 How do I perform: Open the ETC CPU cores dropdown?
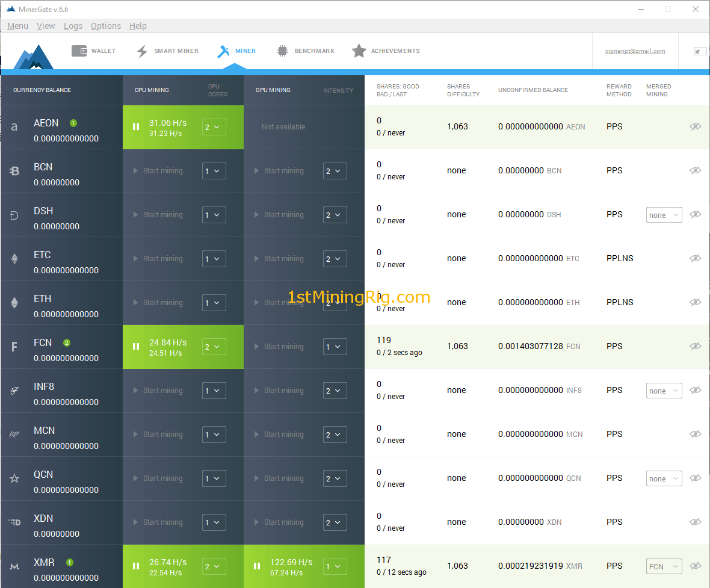pos(214,259)
